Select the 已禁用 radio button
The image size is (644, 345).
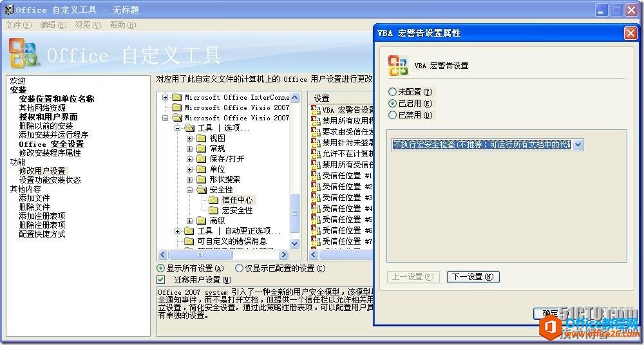pos(393,115)
